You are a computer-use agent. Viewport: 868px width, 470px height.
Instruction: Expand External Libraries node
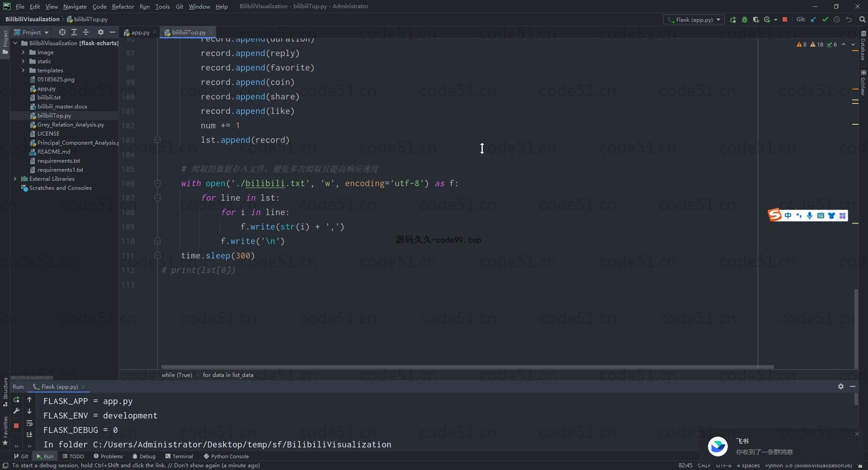pos(15,179)
